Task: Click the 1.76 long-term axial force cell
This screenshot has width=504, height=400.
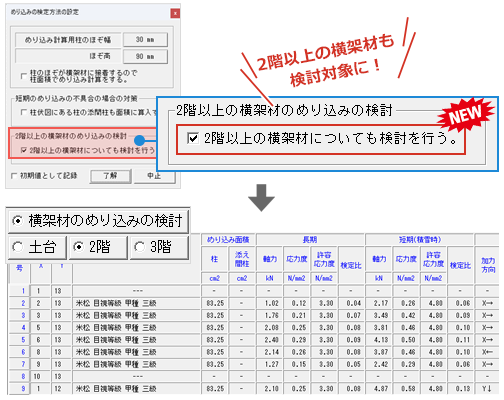Action: (x=269, y=315)
